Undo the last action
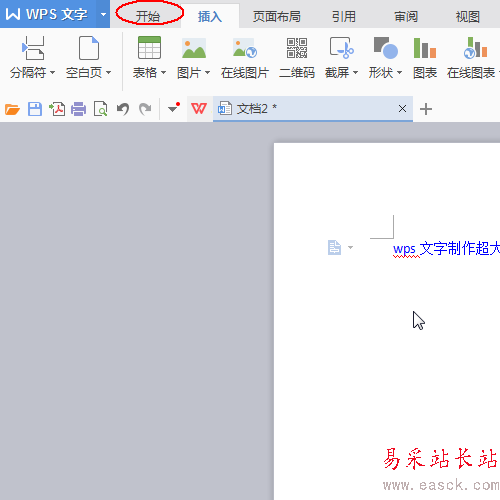The image size is (500, 500). [123, 109]
